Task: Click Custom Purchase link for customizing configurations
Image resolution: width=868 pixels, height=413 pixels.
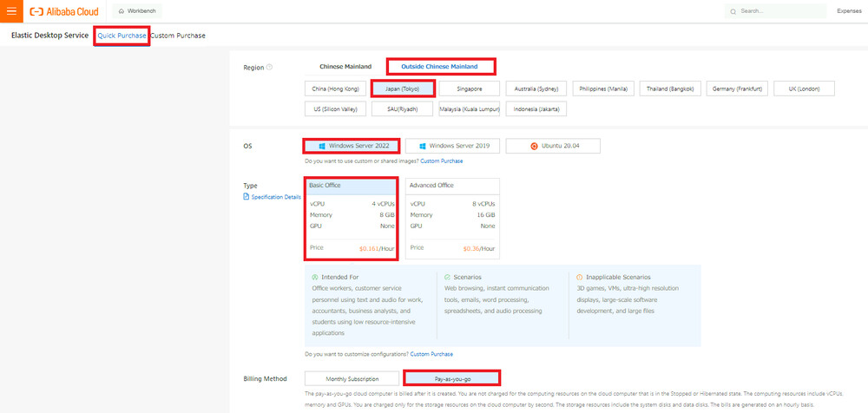Action: tap(431, 354)
